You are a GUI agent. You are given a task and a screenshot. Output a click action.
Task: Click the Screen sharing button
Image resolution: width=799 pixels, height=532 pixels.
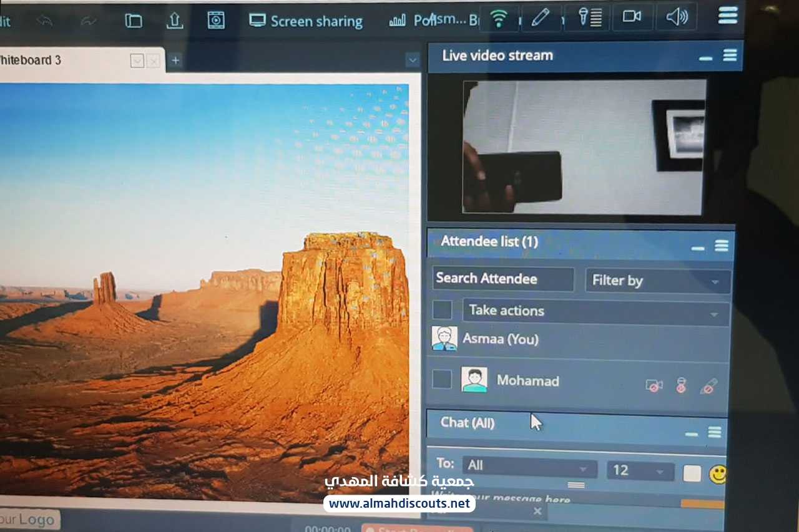(x=306, y=21)
